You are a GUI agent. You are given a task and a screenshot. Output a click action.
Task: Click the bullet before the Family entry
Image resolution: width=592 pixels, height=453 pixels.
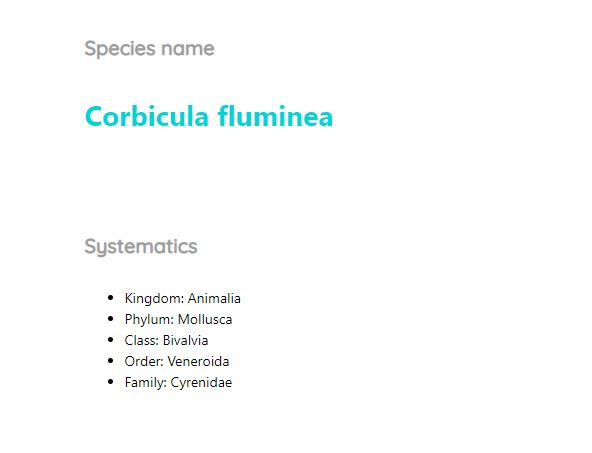pyautogui.click(x=110, y=382)
